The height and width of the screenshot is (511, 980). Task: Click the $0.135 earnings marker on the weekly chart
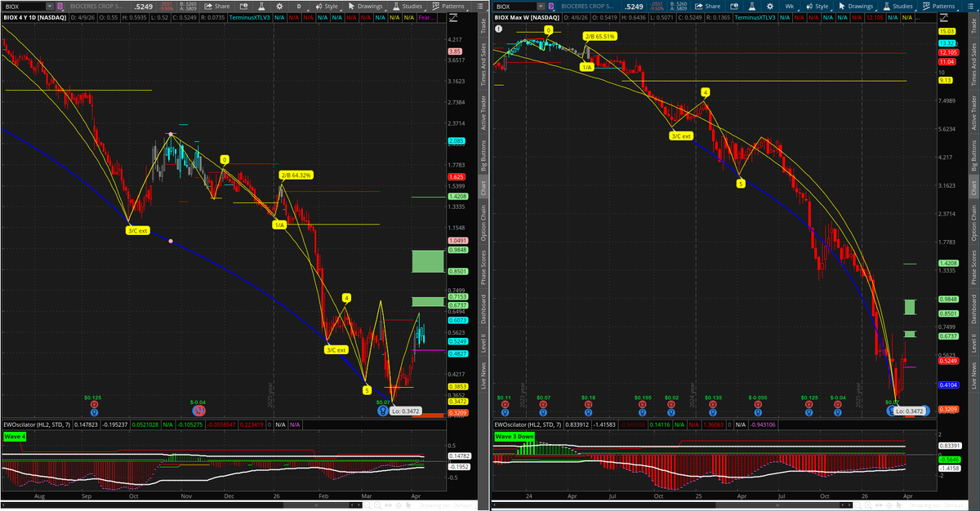coord(712,402)
